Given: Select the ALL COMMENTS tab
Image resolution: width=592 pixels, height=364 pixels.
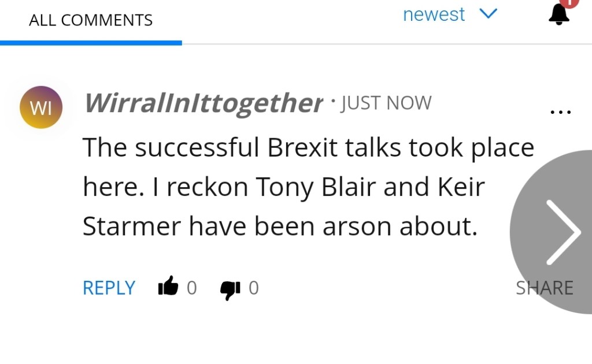Looking at the screenshot, I should [91, 20].
